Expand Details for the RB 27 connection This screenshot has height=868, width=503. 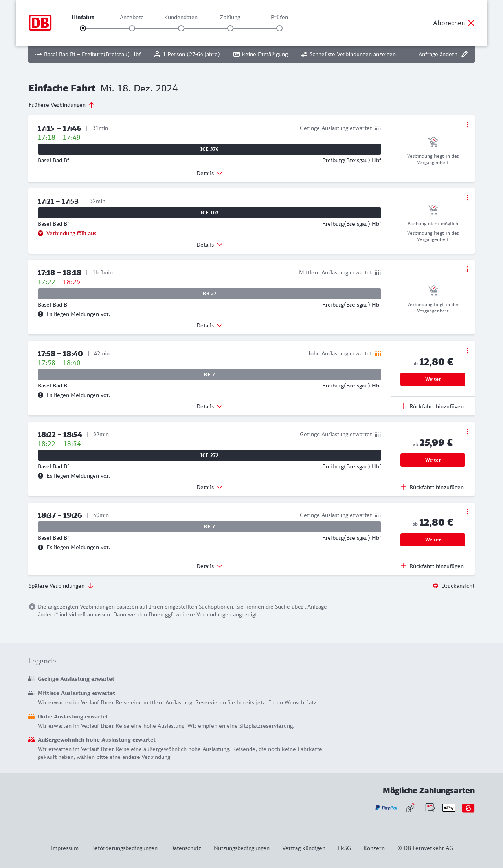tap(209, 325)
